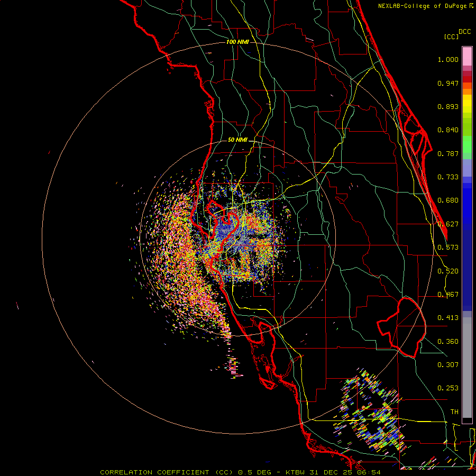This screenshot has width=476, height=476.
Task: Click the 0.680 scale value
Action: coord(448,200)
